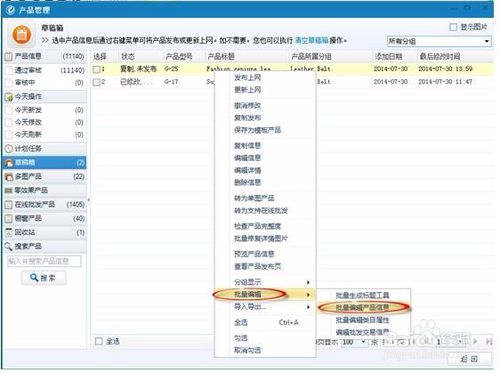Click the large orange draft box icon
The height and width of the screenshot is (373, 500).
[22, 35]
